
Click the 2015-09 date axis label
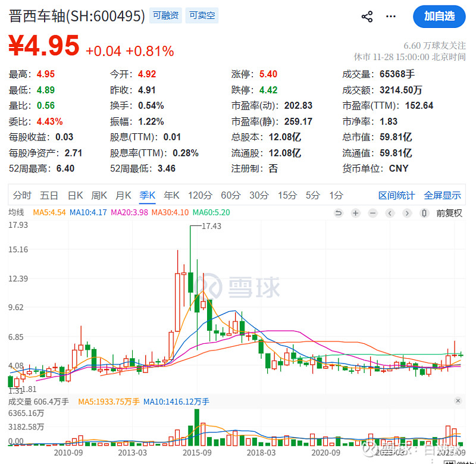click(197, 453)
